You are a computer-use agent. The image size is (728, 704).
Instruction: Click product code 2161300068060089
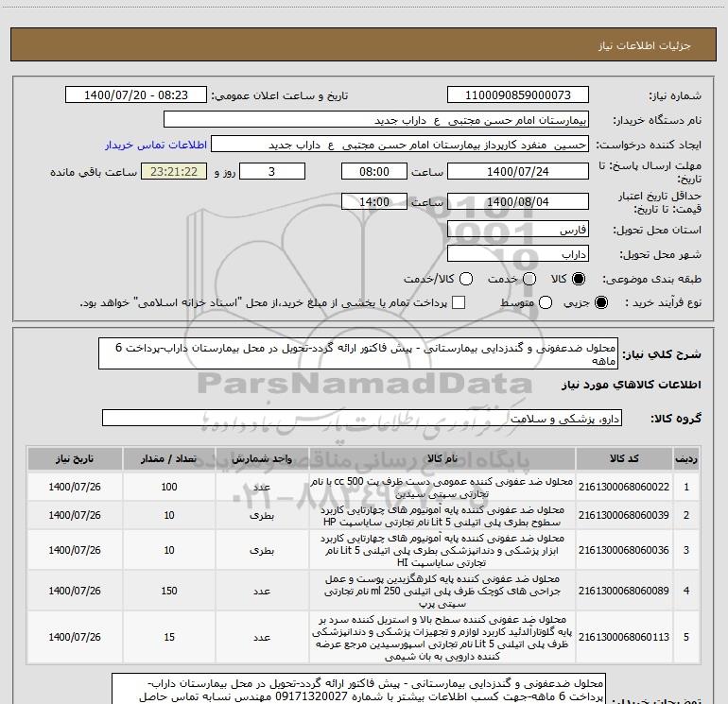[624, 591]
